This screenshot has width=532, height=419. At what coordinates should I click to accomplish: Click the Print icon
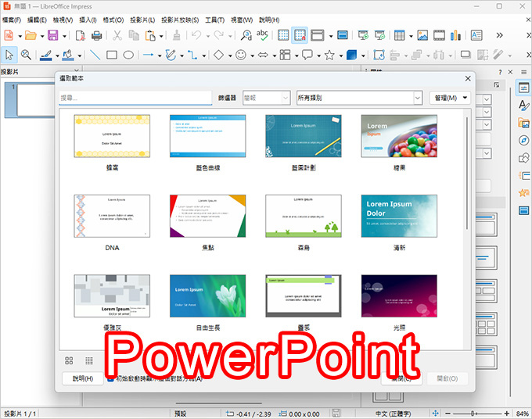tap(97, 35)
